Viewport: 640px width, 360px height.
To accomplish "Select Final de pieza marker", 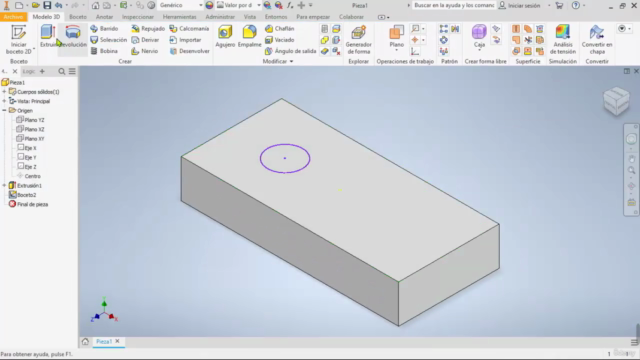I will click(29, 204).
